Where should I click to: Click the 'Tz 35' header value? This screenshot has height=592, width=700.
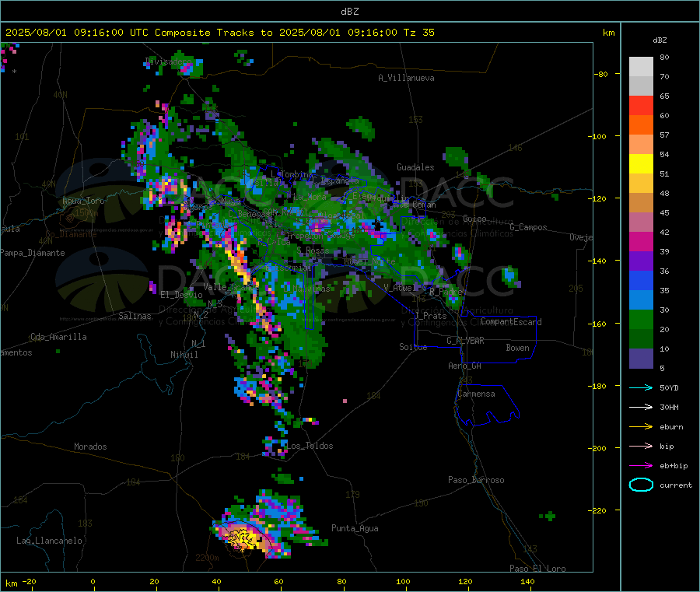click(x=418, y=33)
